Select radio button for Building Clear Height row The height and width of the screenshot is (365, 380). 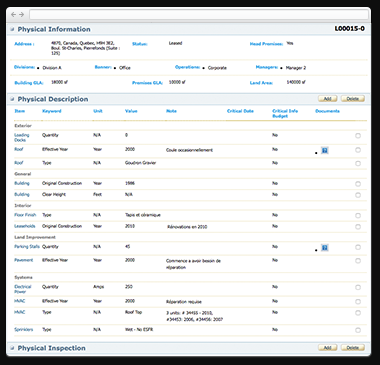click(358, 195)
